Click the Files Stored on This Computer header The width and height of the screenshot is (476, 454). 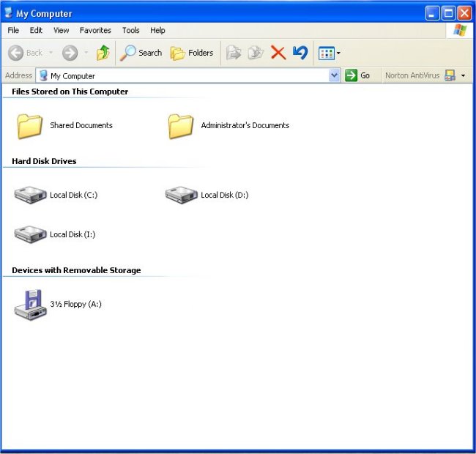point(70,92)
